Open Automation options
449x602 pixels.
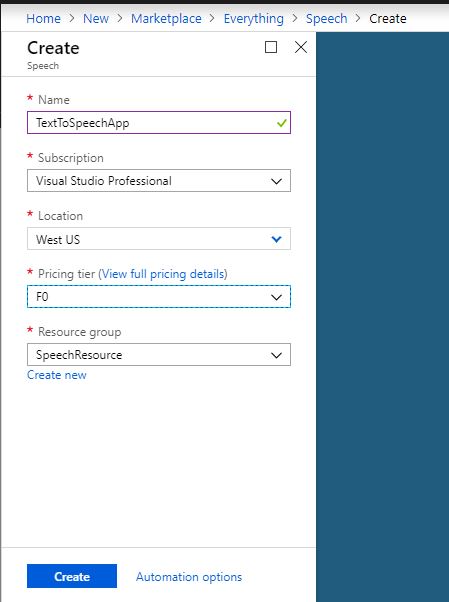(189, 577)
